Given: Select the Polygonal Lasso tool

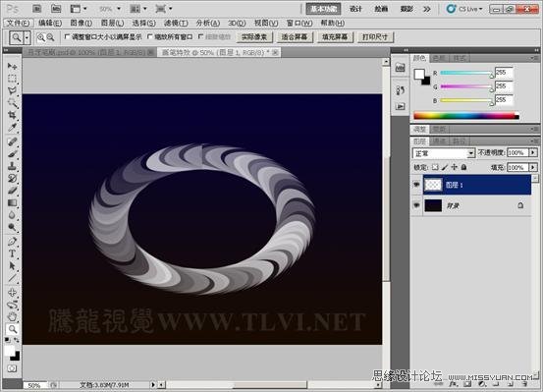Looking at the screenshot, I should (x=12, y=90).
